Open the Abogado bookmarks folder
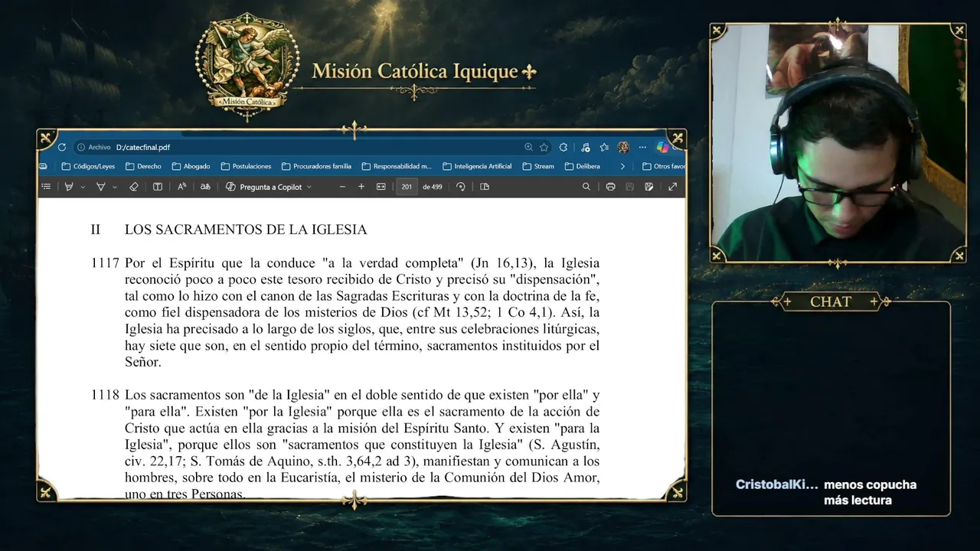Viewport: 980px width, 551px height. pos(191,166)
